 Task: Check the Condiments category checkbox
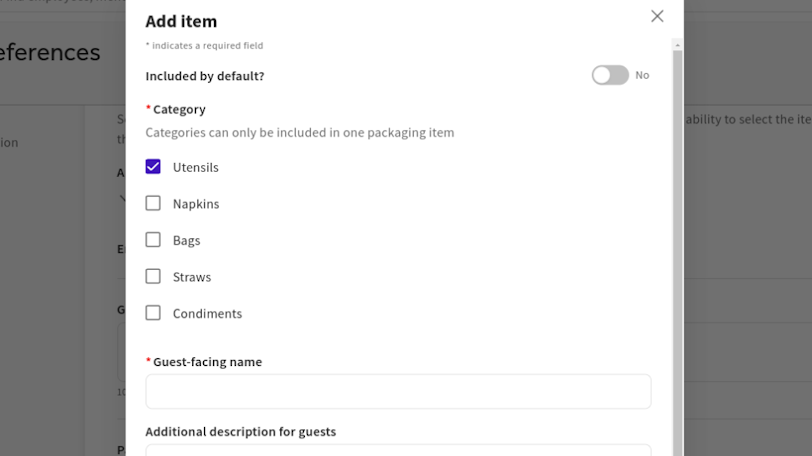point(153,313)
